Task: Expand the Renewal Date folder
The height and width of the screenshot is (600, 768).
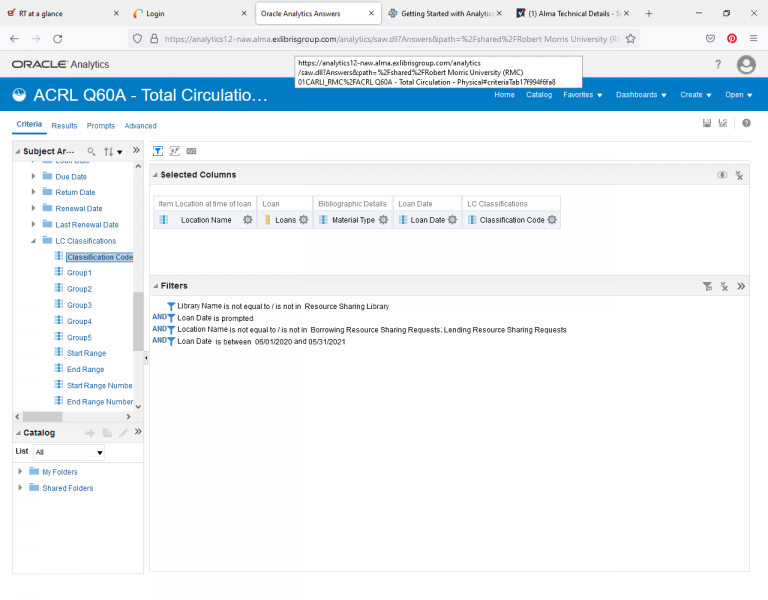Action: (x=33, y=208)
